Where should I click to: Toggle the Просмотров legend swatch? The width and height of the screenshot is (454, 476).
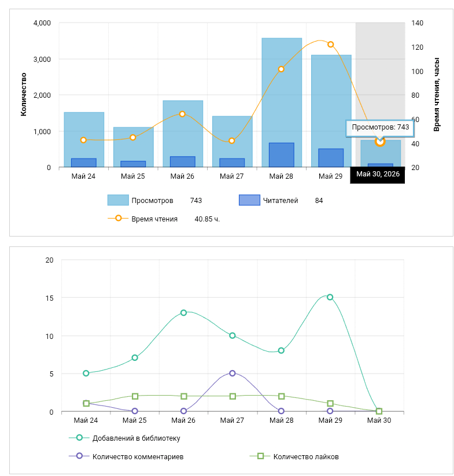click(x=118, y=200)
